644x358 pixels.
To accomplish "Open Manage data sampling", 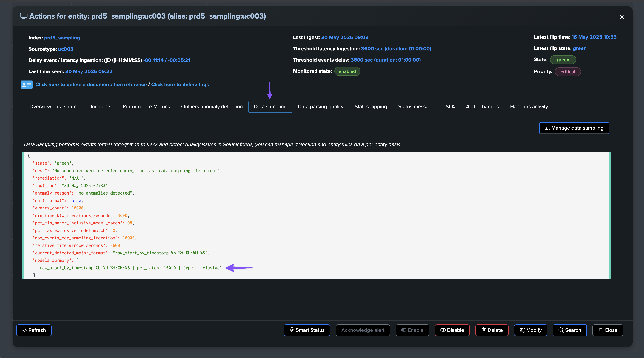I will tap(574, 128).
